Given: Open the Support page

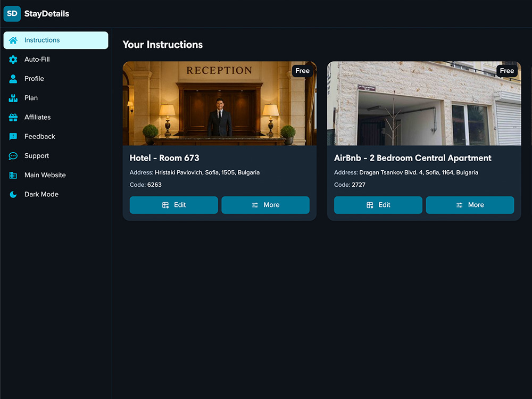Looking at the screenshot, I should pos(56,156).
